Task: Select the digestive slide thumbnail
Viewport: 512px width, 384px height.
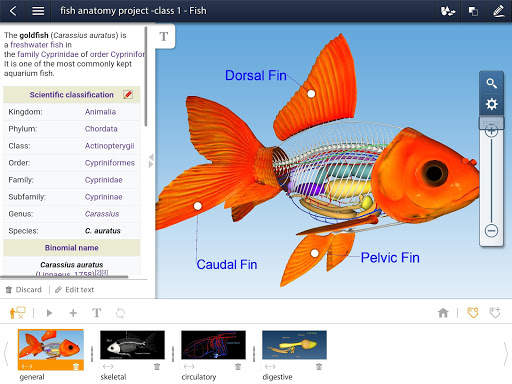Action: tap(294, 345)
